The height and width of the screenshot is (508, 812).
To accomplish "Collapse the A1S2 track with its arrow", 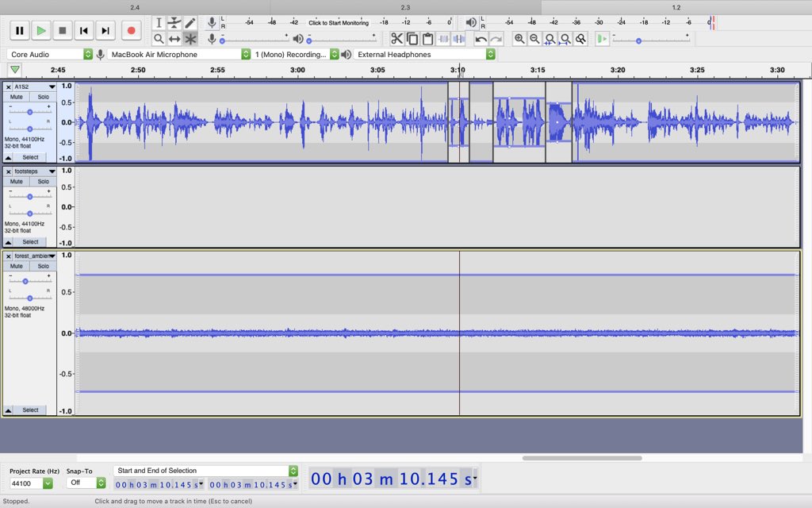I will point(8,158).
